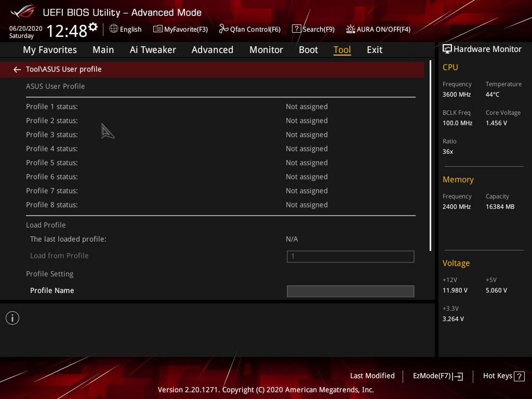The width and height of the screenshot is (532, 399).
Task: Click the Version 2.20.1271 copyright text
Action: 265,390
